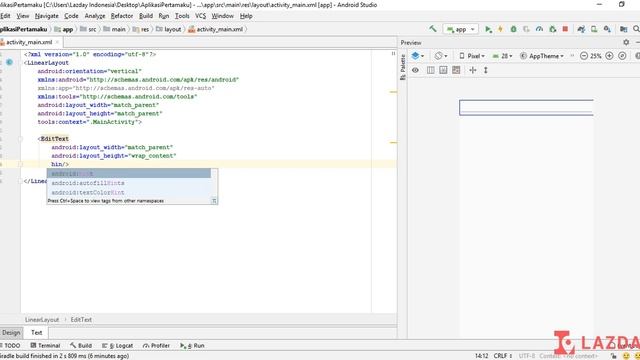Screen dimensions: 640x360
Task: Open the Build tool window
Action: (81, 346)
